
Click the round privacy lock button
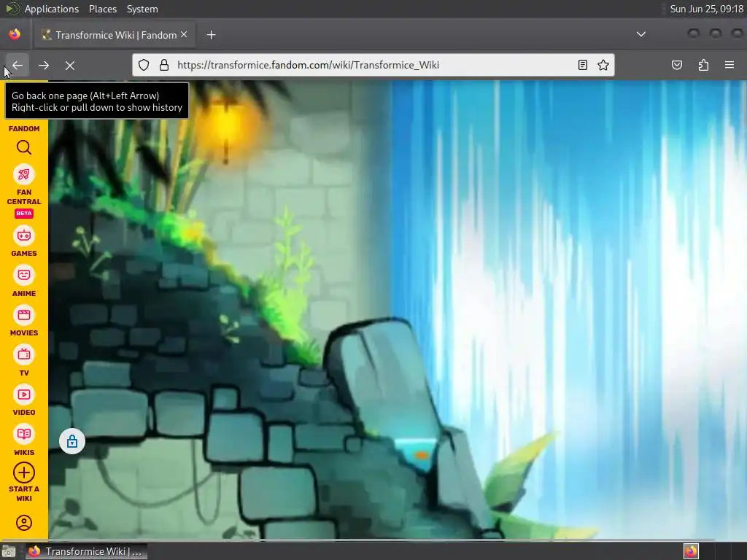tap(72, 441)
